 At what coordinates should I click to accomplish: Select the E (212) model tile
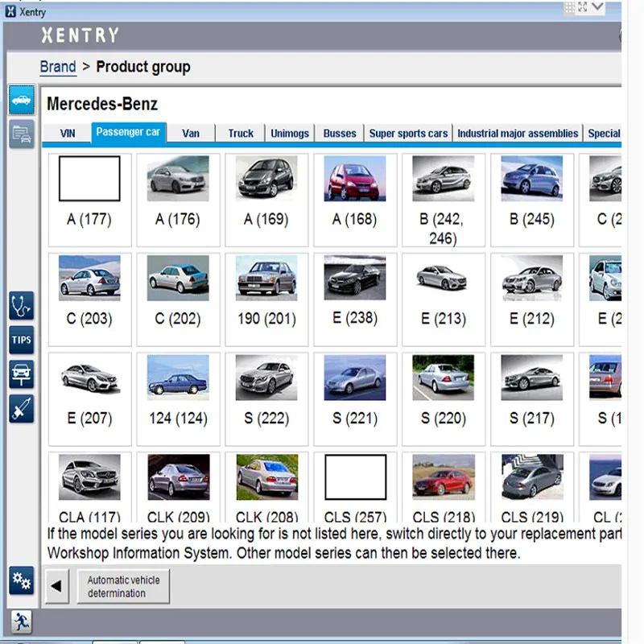[532, 299]
